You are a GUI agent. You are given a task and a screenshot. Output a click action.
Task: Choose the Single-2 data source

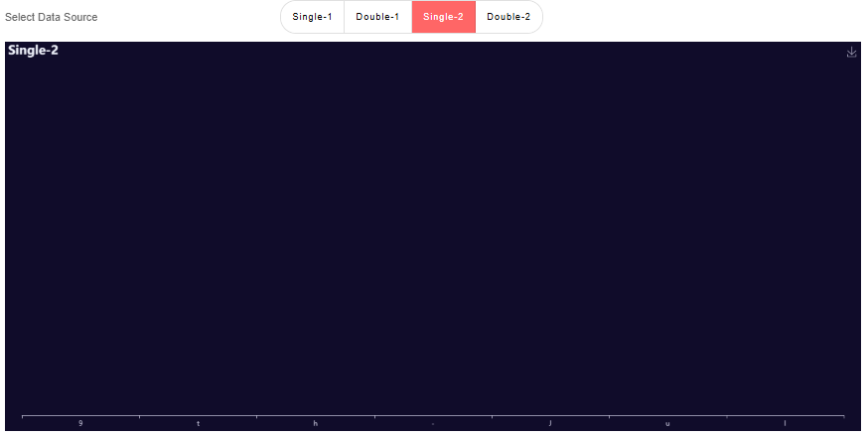[x=443, y=17]
